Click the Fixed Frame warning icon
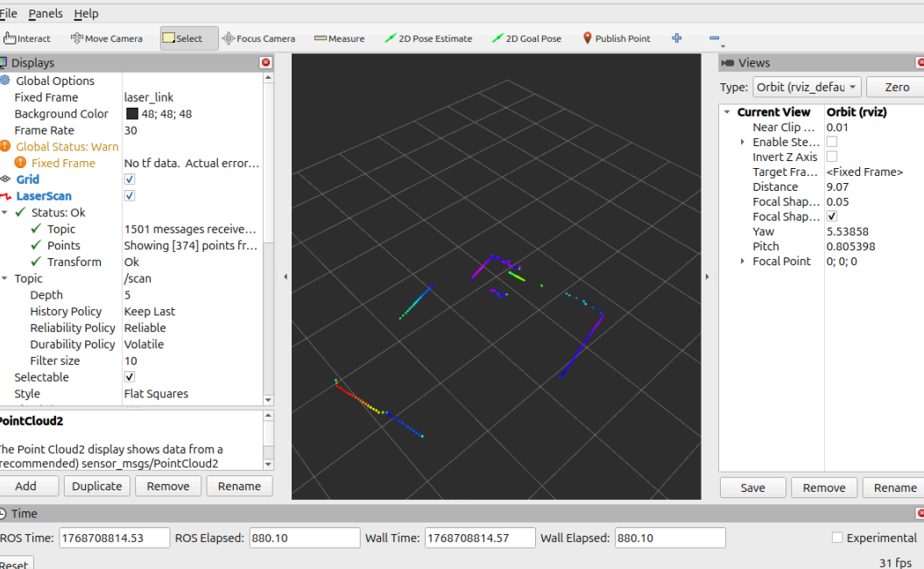The width and height of the screenshot is (924, 569). [x=21, y=163]
